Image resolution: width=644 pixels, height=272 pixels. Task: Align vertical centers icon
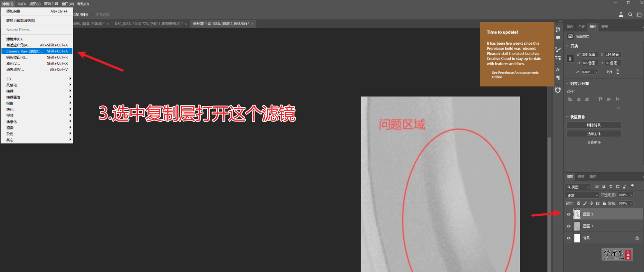point(609,99)
